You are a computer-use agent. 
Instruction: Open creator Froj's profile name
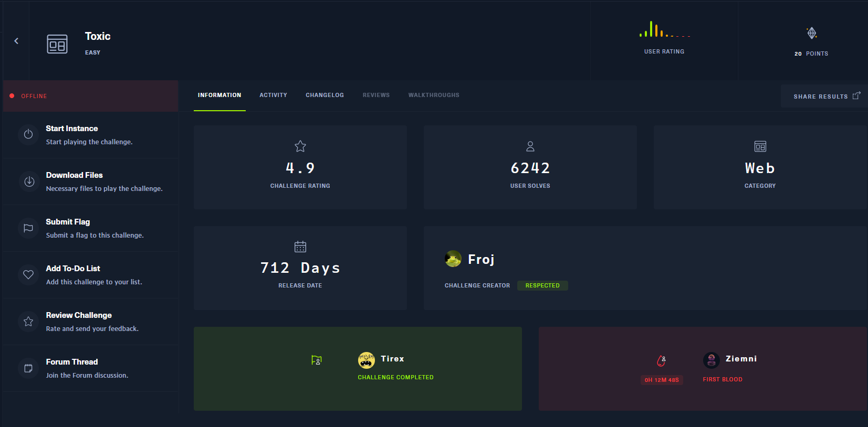coord(481,260)
